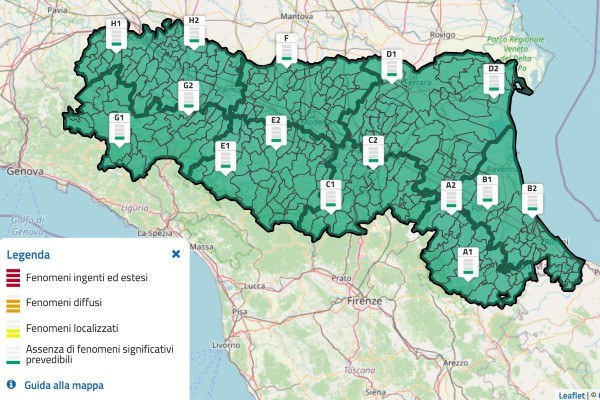Click the red Fenomeni ingenti ed estesi swatch
The height and width of the screenshot is (400, 600).
[12, 278]
